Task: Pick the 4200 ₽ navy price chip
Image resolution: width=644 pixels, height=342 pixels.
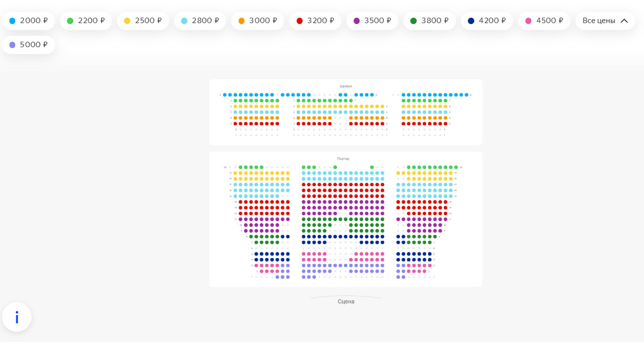Action: [x=487, y=21]
